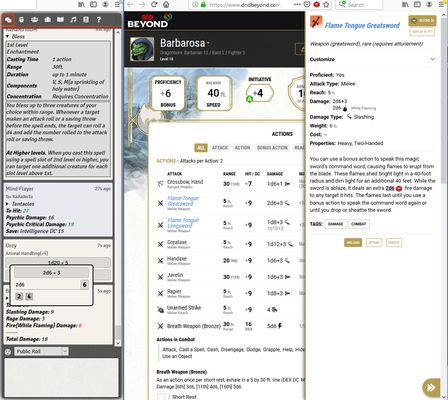
Task: Select the BONUS ACTION filter tab
Action: pyautogui.click(x=272, y=148)
